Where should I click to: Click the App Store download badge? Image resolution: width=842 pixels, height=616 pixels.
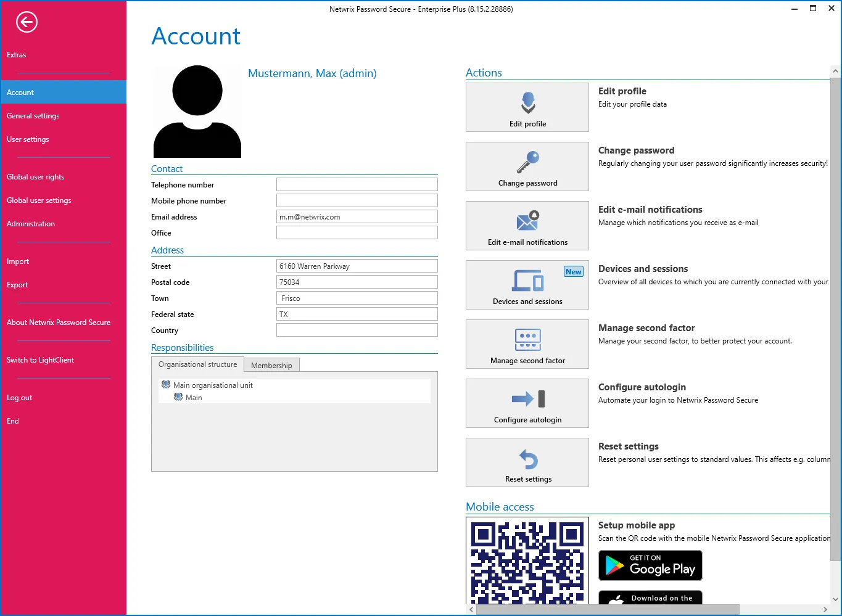pos(650,598)
